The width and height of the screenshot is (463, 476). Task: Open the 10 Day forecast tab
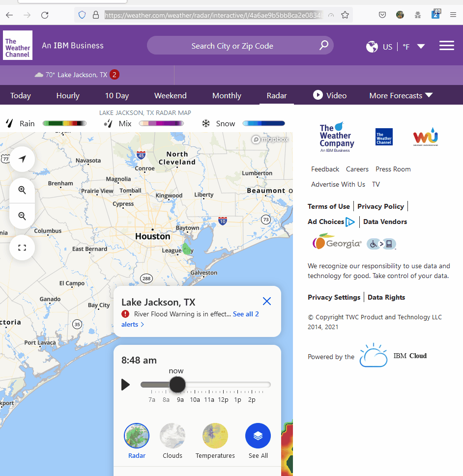pos(117,96)
